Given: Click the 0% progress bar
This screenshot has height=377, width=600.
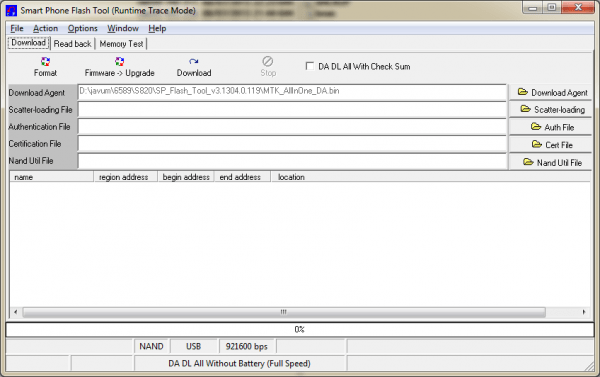Looking at the screenshot, I should pos(300,330).
